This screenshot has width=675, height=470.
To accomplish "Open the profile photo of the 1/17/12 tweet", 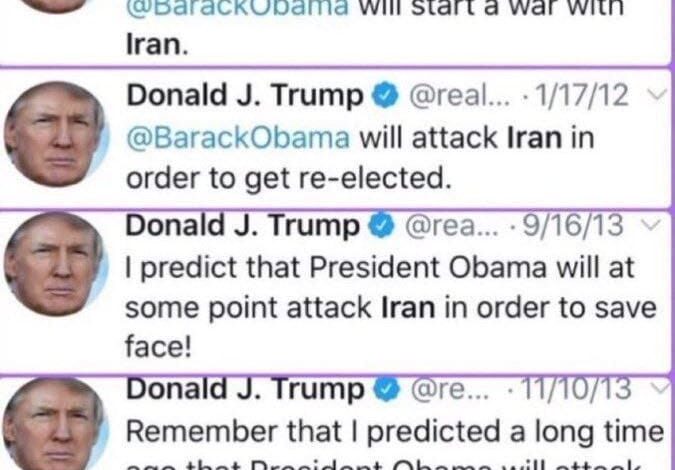I will 56,134.
